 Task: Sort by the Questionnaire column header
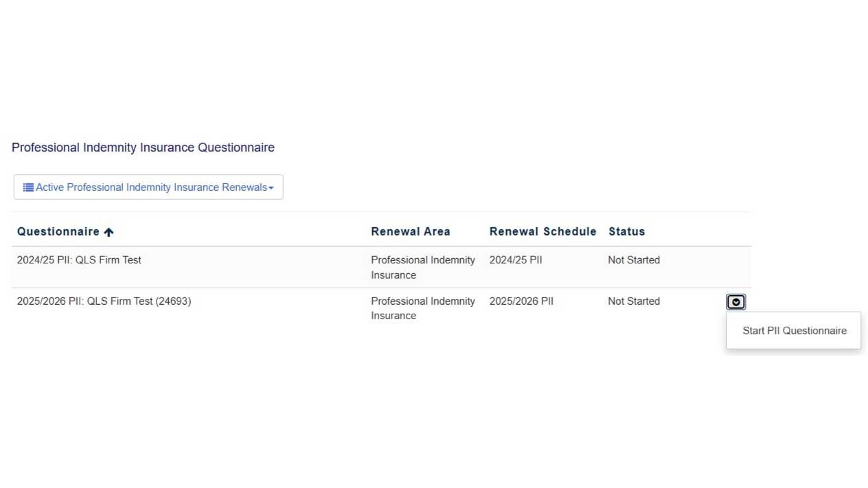coord(58,232)
